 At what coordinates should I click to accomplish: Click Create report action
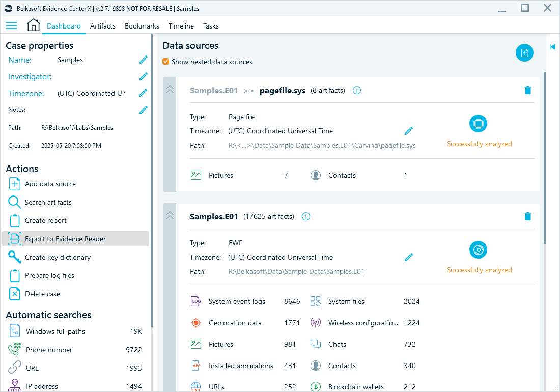coord(75,220)
